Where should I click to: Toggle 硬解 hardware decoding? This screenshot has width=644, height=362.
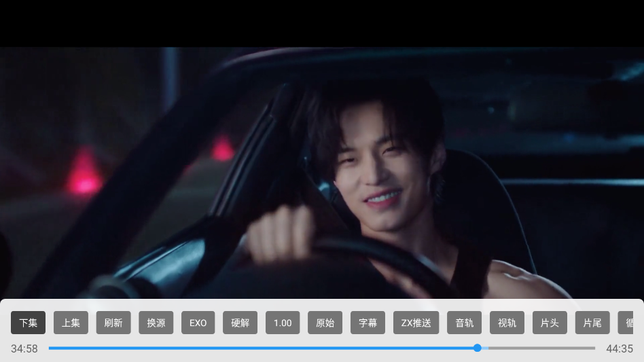point(240,323)
